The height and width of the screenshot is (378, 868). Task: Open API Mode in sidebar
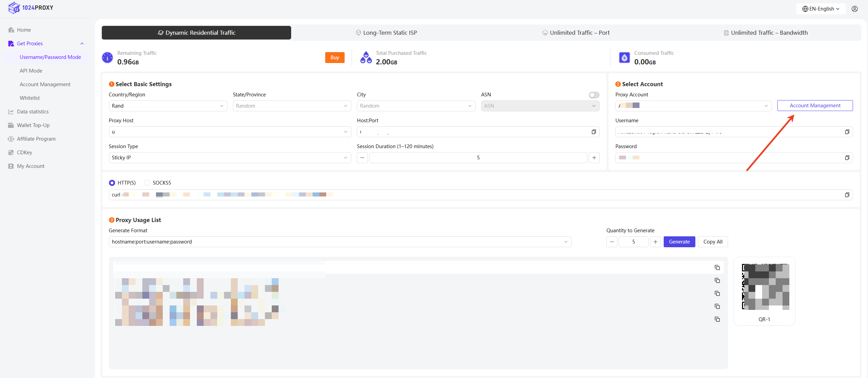(31, 71)
